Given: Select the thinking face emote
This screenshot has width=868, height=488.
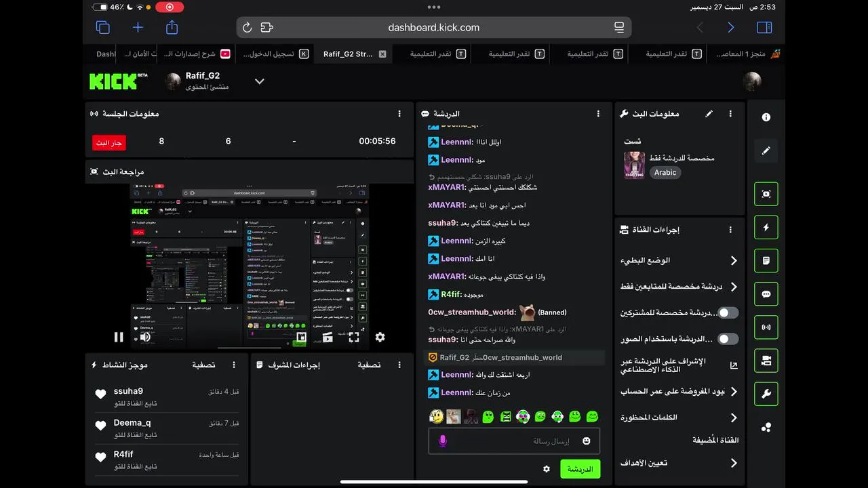Looking at the screenshot, I should (437, 416).
